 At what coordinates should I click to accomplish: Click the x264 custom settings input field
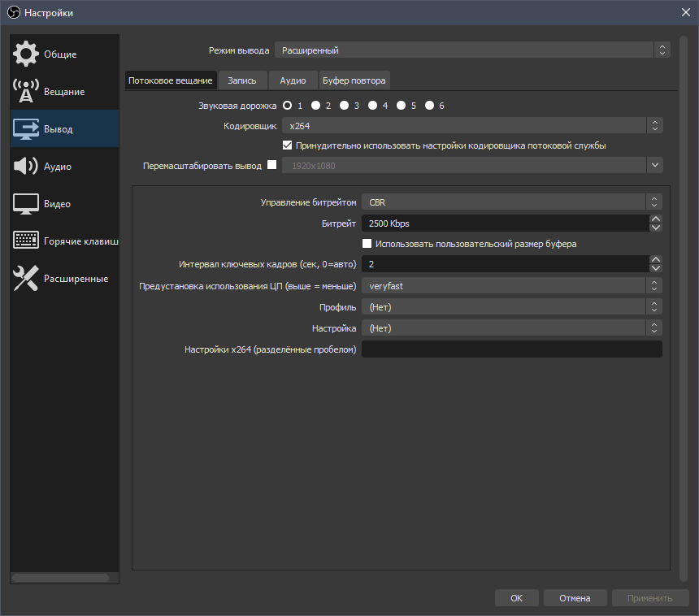[511, 349]
